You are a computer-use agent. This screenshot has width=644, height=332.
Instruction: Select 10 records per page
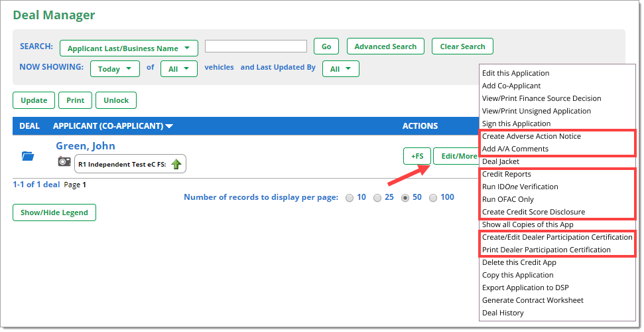pos(350,198)
